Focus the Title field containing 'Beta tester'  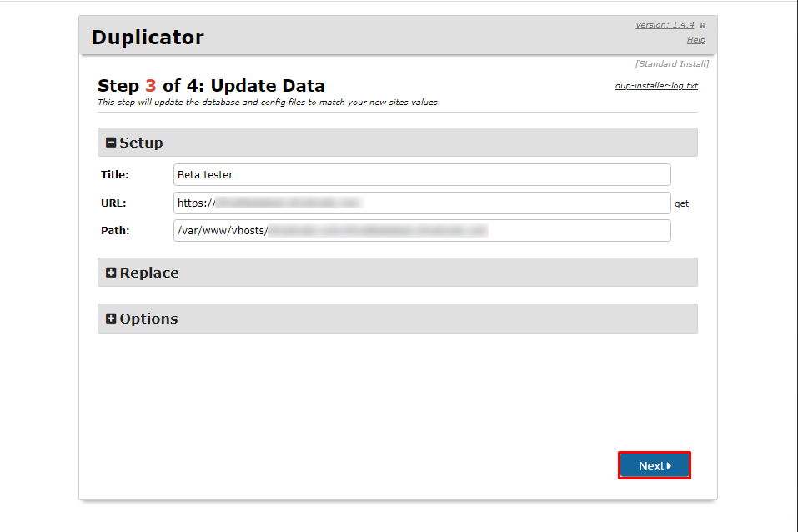tap(422, 175)
